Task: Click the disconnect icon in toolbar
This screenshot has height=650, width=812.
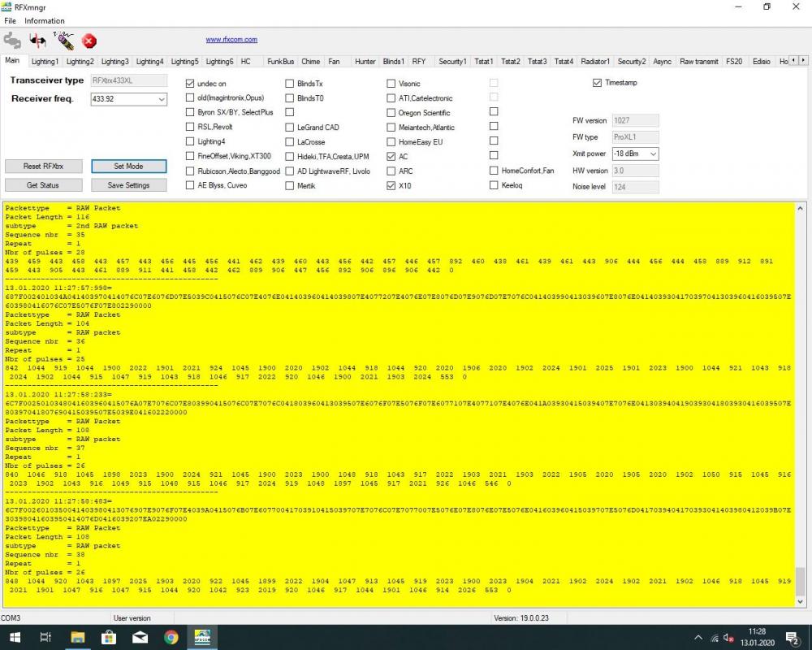Action: pos(37,40)
